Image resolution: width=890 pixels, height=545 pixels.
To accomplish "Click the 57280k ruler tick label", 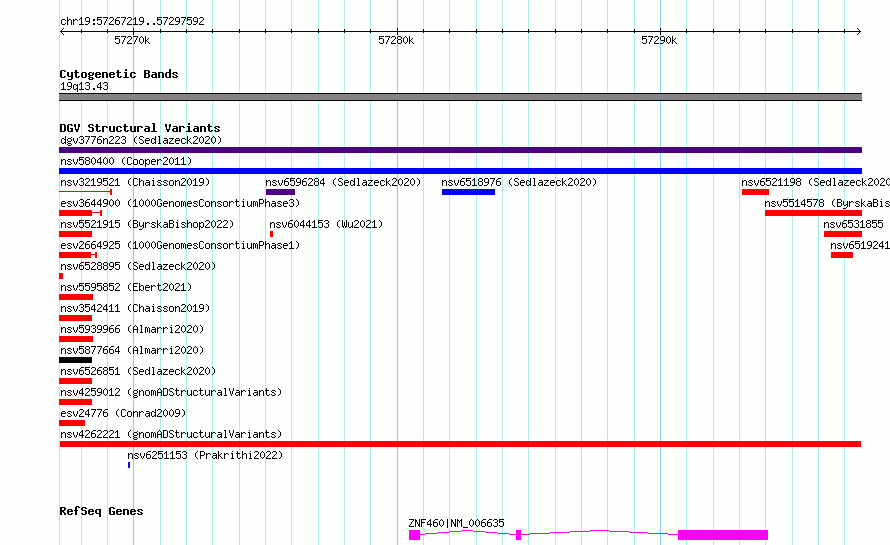I will pos(396,40).
